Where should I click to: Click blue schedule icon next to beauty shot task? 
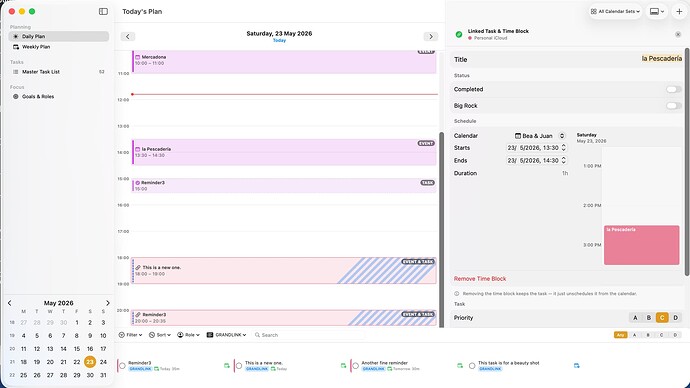point(576,366)
